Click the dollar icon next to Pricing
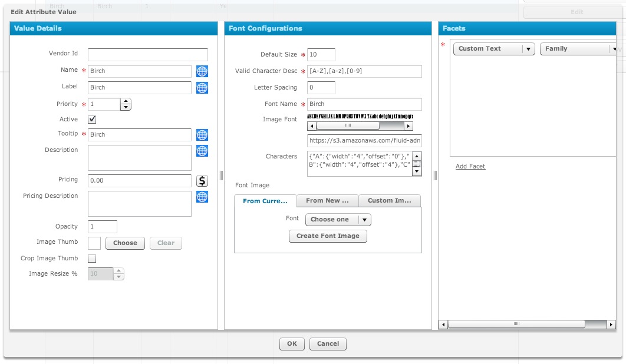The image size is (626, 364). (202, 180)
